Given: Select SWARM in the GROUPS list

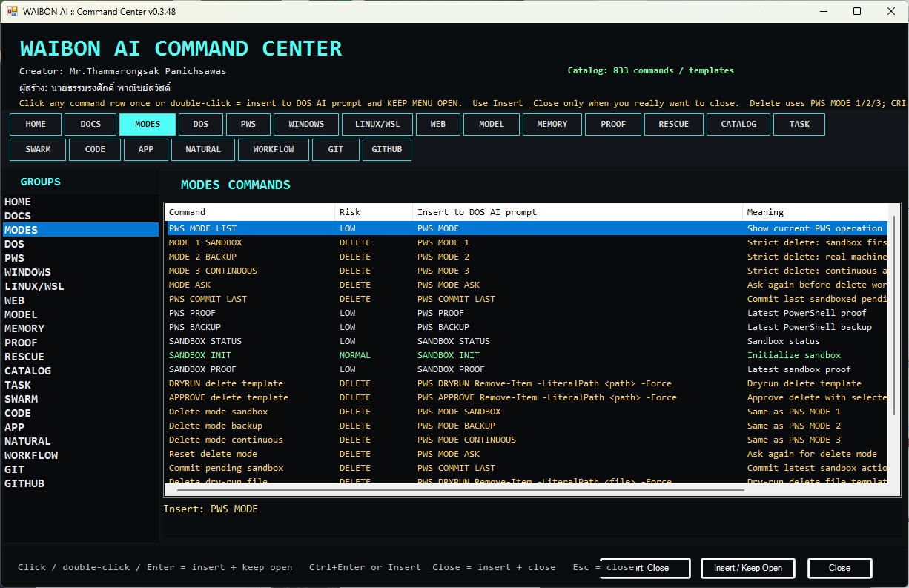Looking at the screenshot, I should (80, 399).
